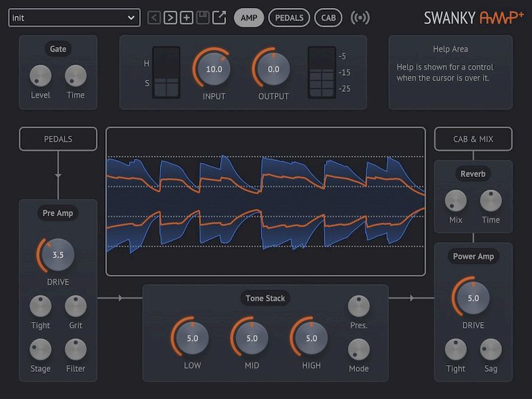
Task: Switch to the PEDALS tab
Action: click(x=289, y=18)
